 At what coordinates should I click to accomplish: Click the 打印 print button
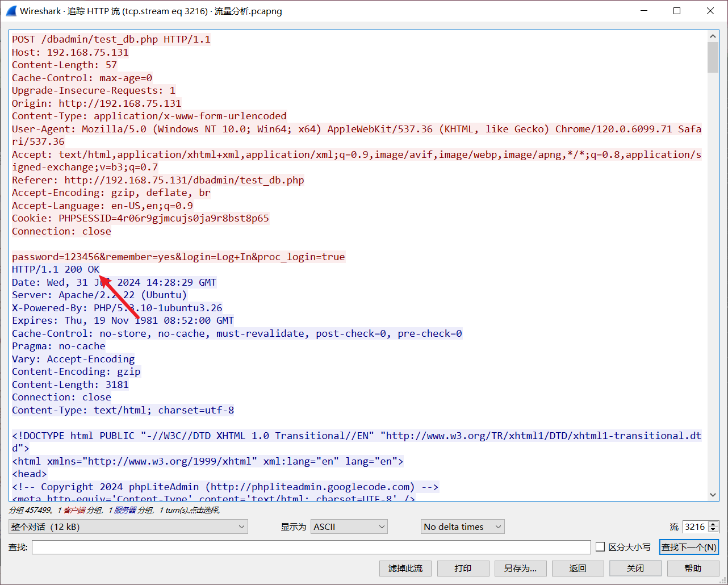point(463,569)
